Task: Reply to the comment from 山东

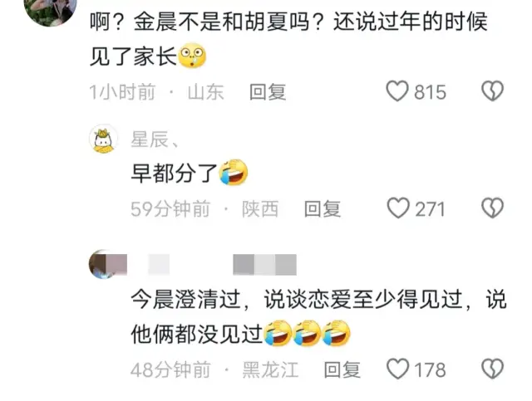Action: pyautogui.click(x=268, y=92)
